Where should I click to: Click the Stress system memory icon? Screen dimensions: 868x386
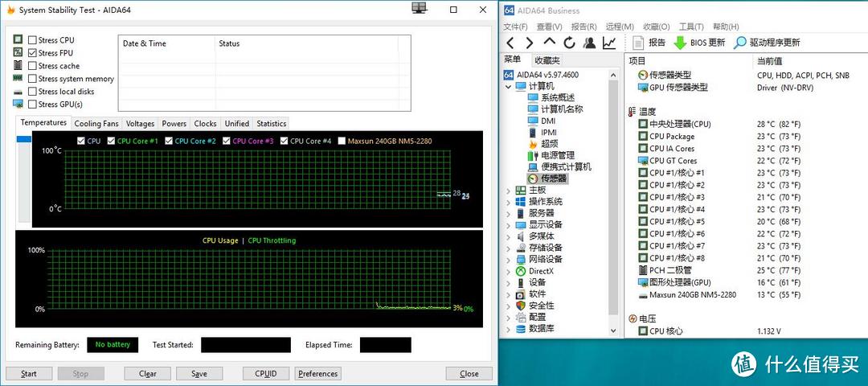(18, 79)
